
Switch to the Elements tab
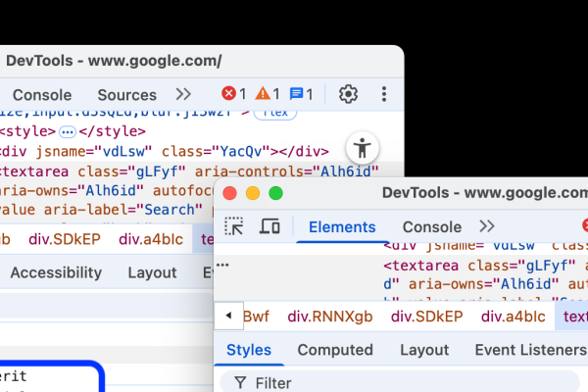click(342, 227)
